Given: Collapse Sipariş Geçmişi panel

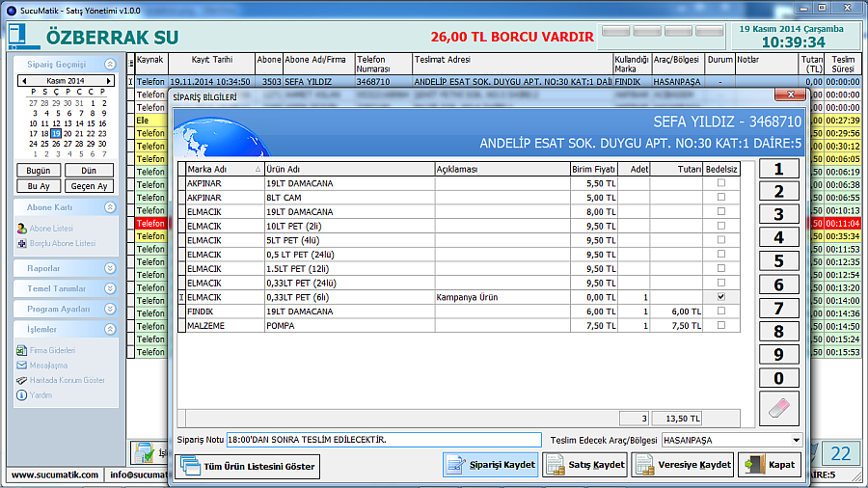Looking at the screenshot, I should (110, 65).
